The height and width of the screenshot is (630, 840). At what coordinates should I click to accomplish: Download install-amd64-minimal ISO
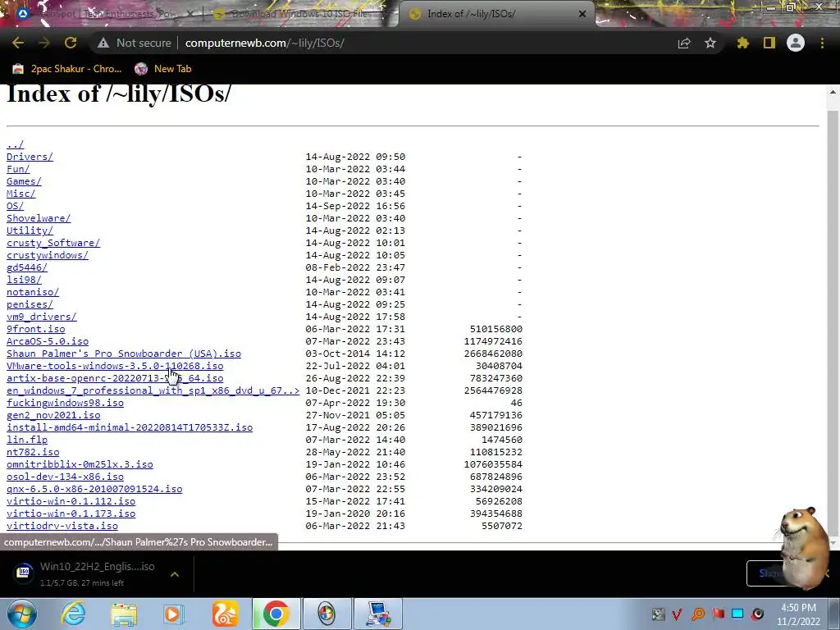[x=129, y=427]
